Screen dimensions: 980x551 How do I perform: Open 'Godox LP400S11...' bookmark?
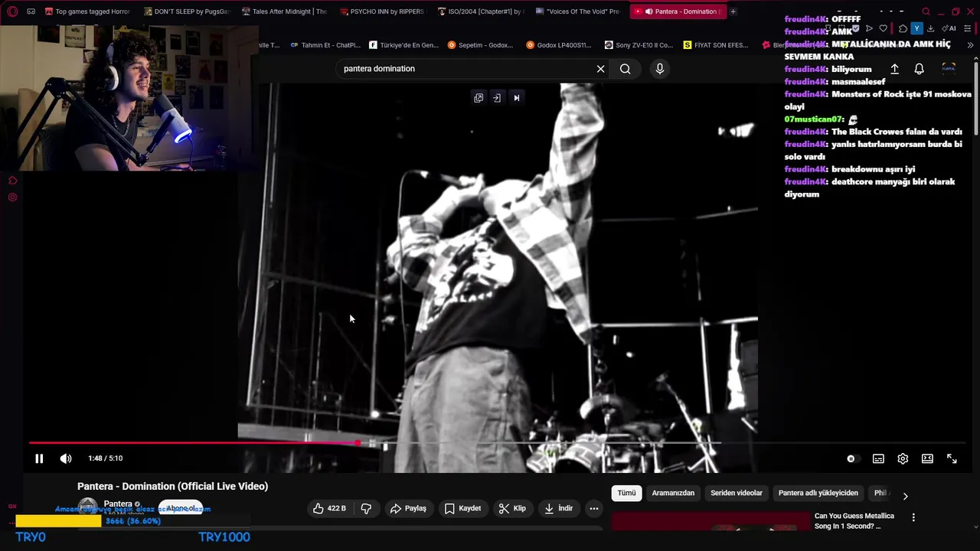559,45
